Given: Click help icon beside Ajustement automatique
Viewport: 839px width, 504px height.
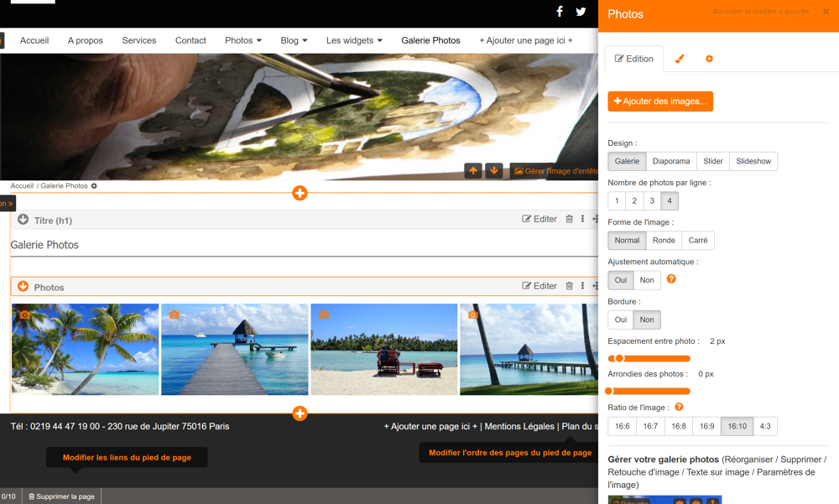Looking at the screenshot, I should pos(671,279).
